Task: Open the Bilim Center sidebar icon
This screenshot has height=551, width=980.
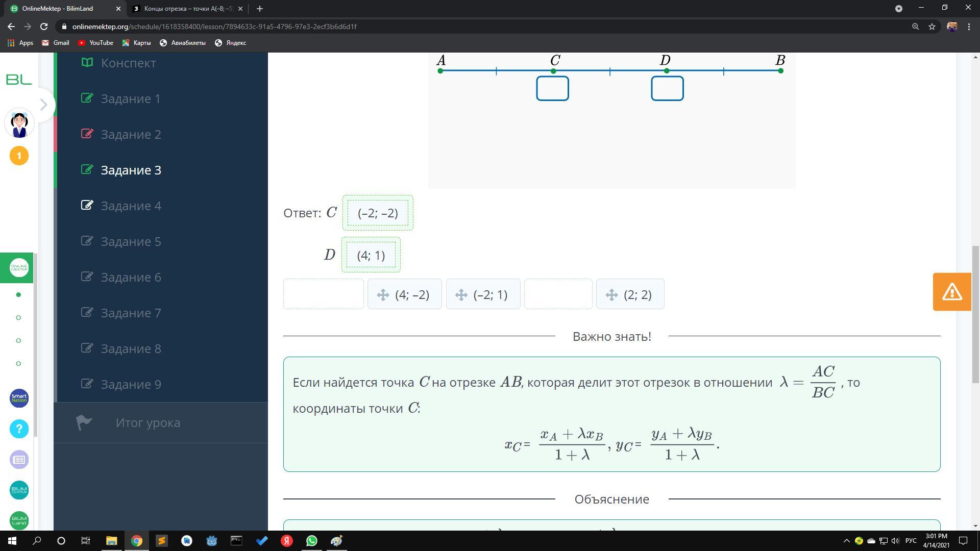Action: pyautogui.click(x=19, y=490)
